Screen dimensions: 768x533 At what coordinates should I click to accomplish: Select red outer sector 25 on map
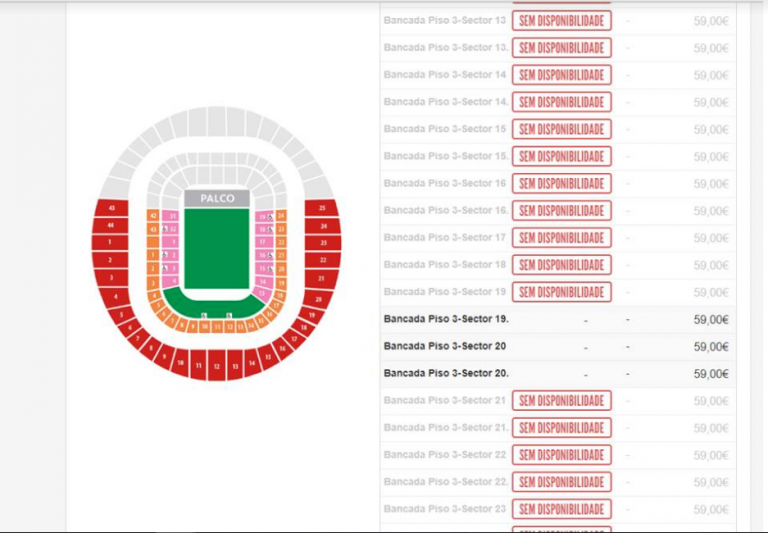(x=322, y=208)
